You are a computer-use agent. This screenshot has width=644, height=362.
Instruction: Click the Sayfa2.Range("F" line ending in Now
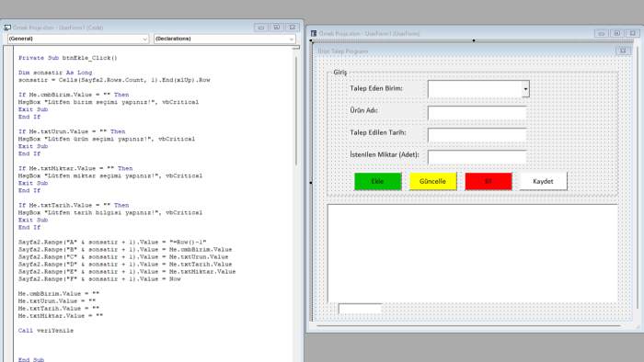pyautogui.click(x=99, y=279)
